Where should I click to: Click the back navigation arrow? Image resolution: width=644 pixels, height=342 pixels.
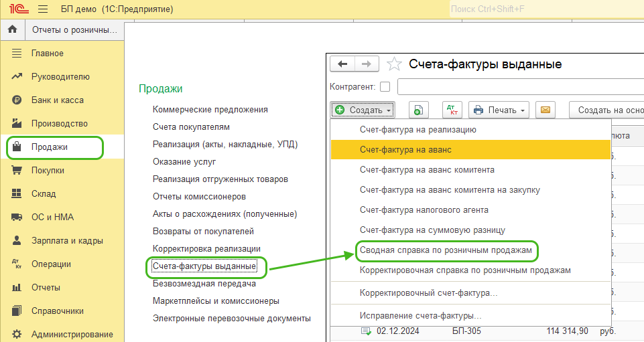pyautogui.click(x=343, y=64)
